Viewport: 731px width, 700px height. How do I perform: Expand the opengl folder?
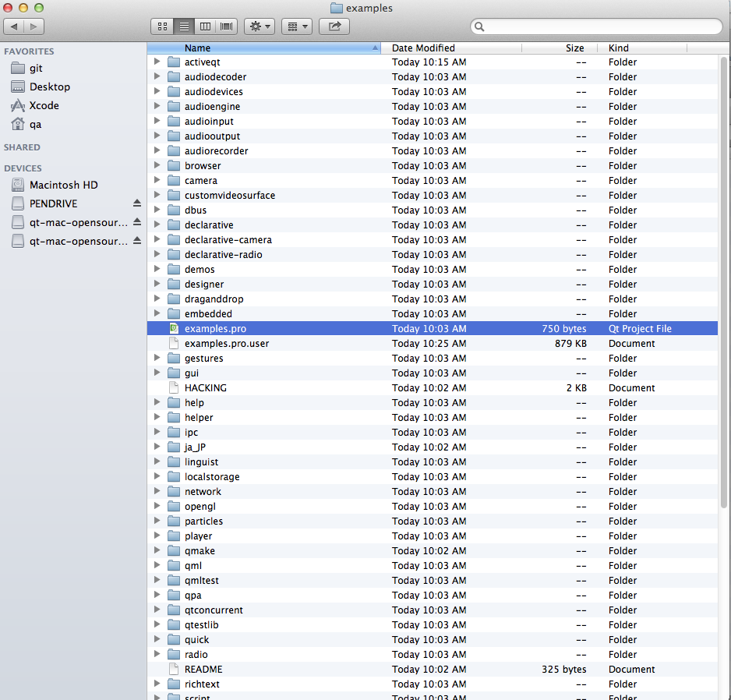(157, 507)
